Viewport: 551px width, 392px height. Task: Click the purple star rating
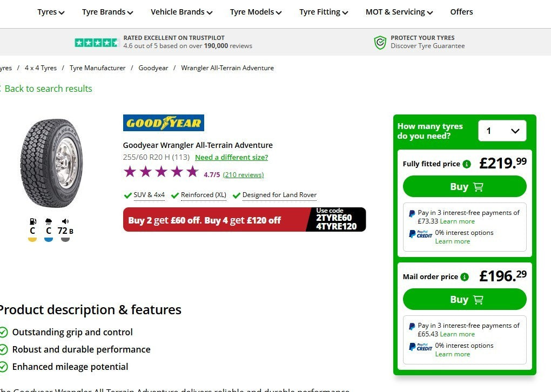tap(162, 172)
